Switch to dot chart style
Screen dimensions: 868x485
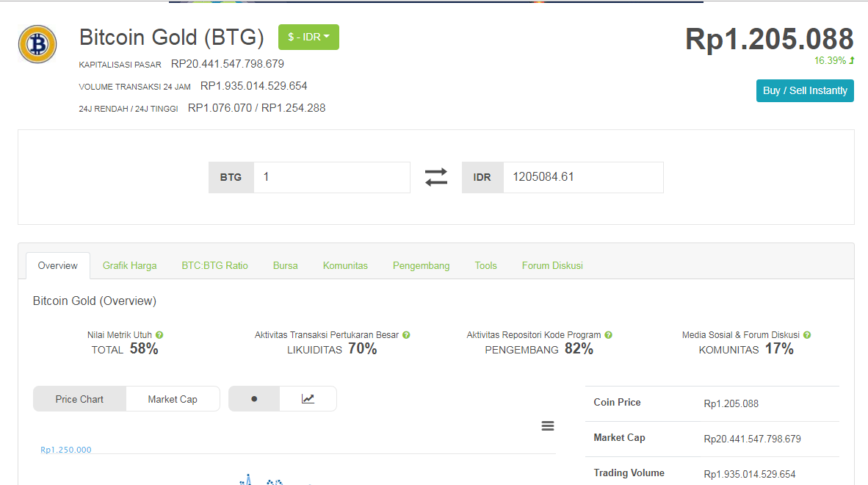pyautogui.click(x=254, y=398)
